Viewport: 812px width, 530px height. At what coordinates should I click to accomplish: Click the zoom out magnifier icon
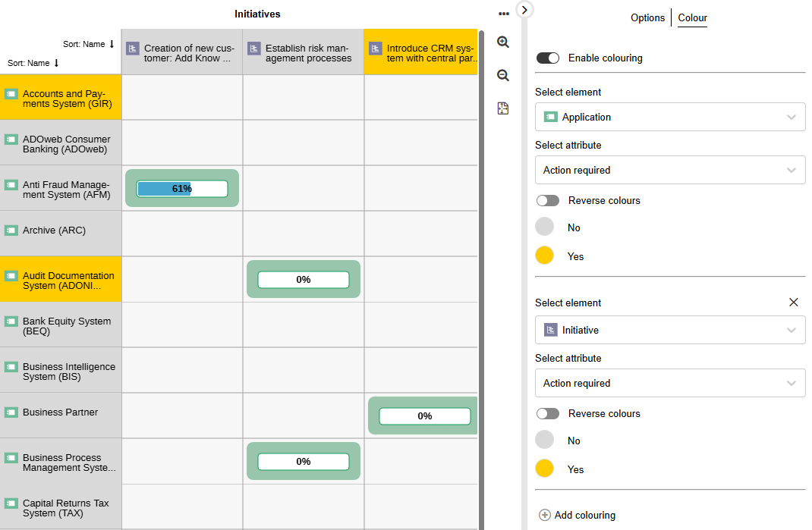(502, 76)
